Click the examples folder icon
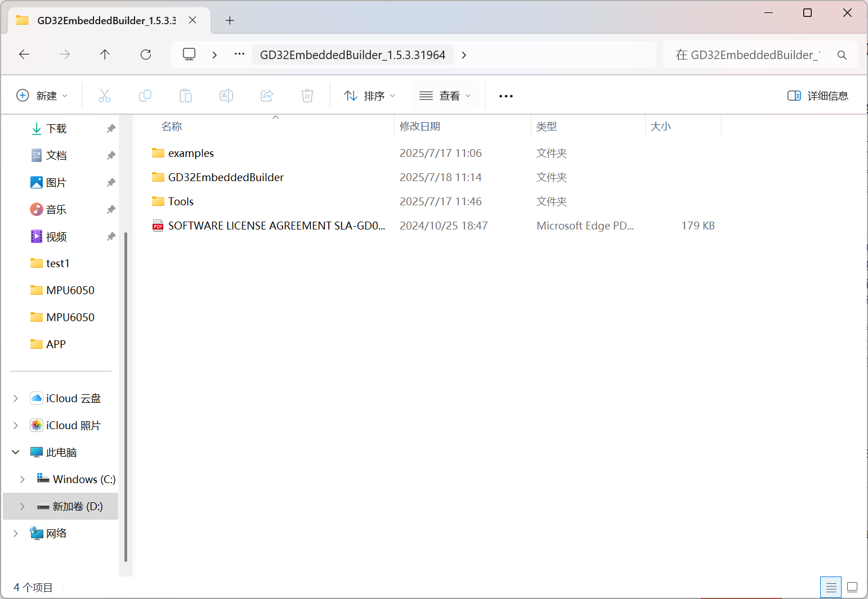 [x=158, y=153]
